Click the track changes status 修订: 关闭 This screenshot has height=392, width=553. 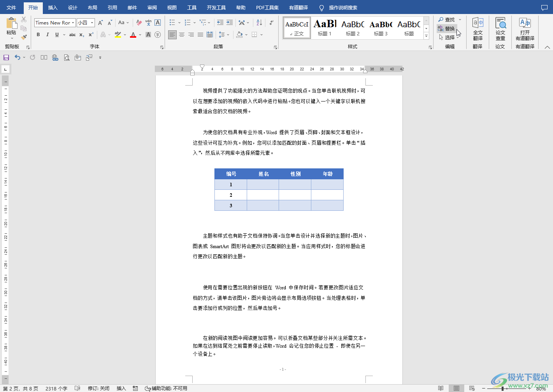point(98,388)
